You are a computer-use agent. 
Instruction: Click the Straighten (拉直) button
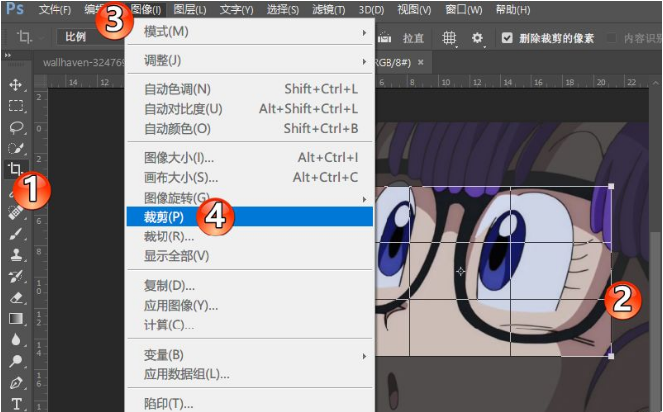[x=400, y=38]
